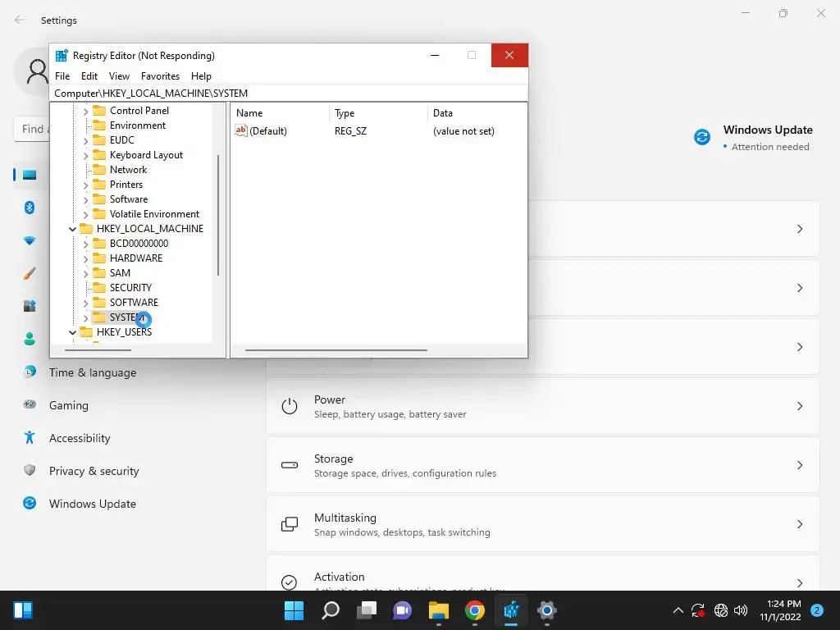The width and height of the screenshot is (840, 630).
Task: Expand the Control Panel registry key
Action: tap(85, 112)
